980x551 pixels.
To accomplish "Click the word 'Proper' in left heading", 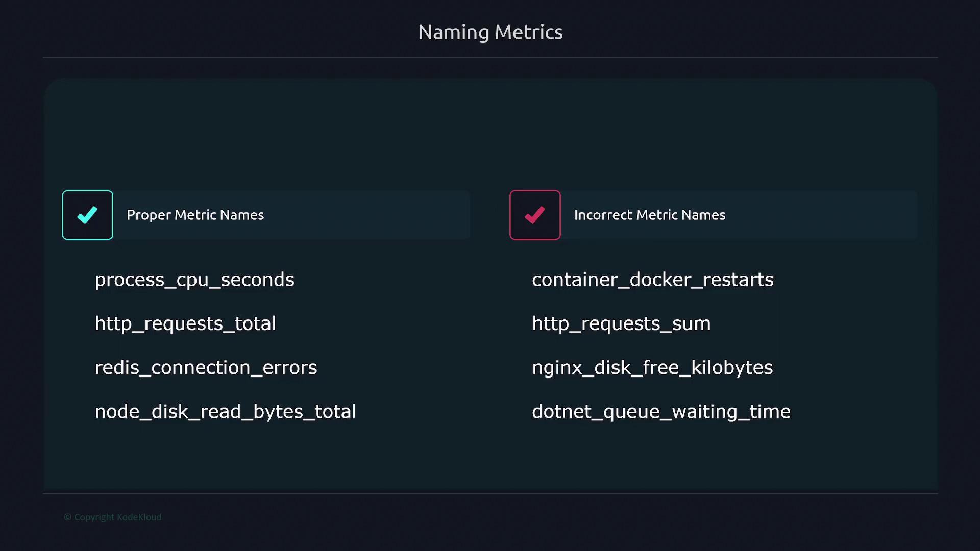I will [x=149, y=215].
